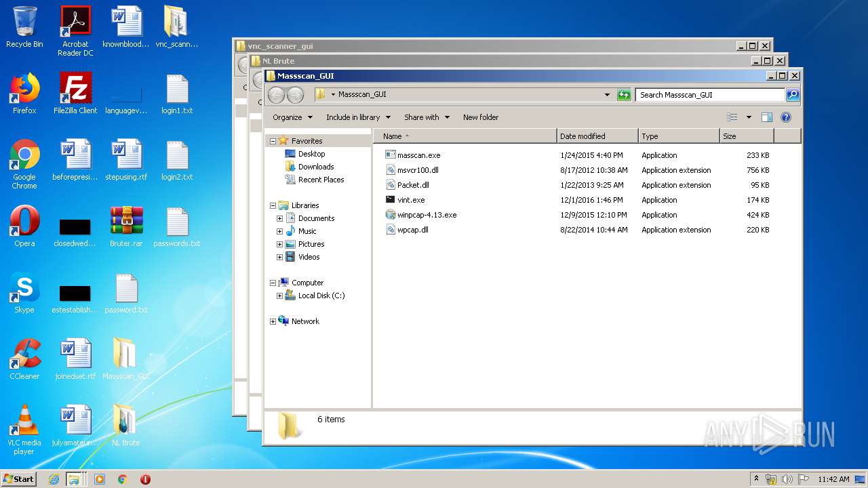This screenshot has width=868, height=488.
Task: Sort files by Type column
Action: [x=679, y=136]
